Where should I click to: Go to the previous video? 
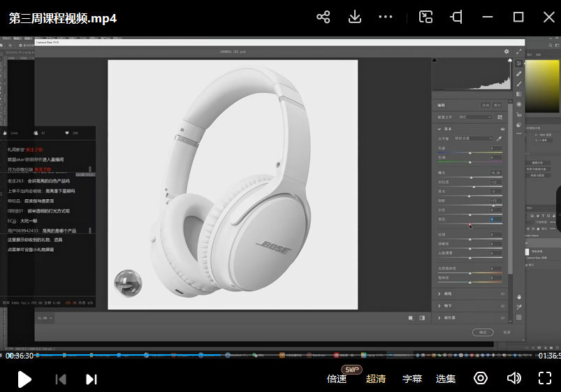(x=61, y=379)
